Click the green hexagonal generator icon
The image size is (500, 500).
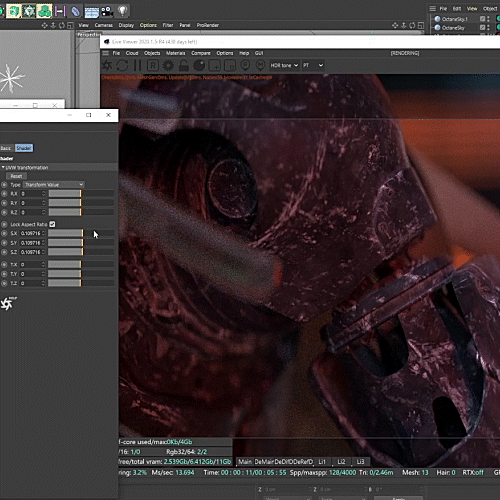point(29,11)
